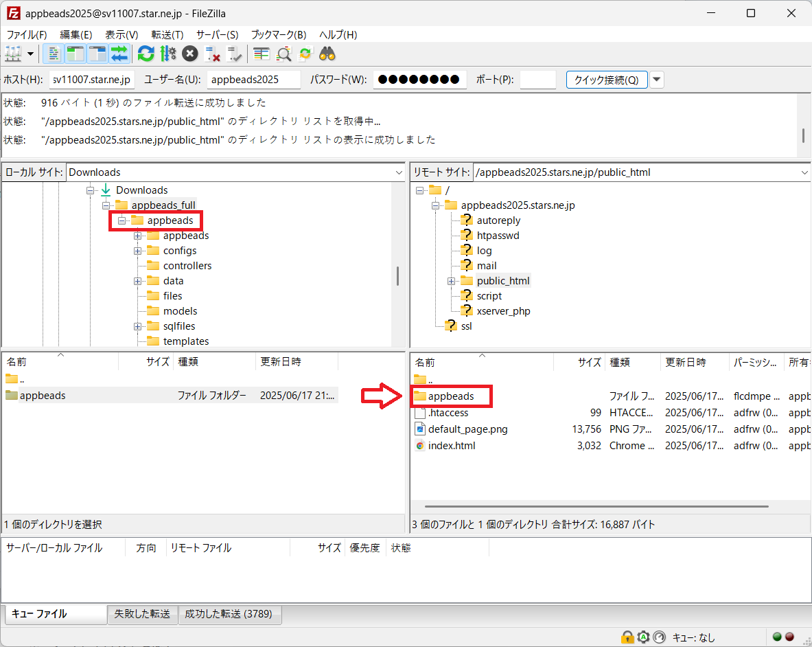Collapse the appbeads_full tree node

click(x=106, y=205)
